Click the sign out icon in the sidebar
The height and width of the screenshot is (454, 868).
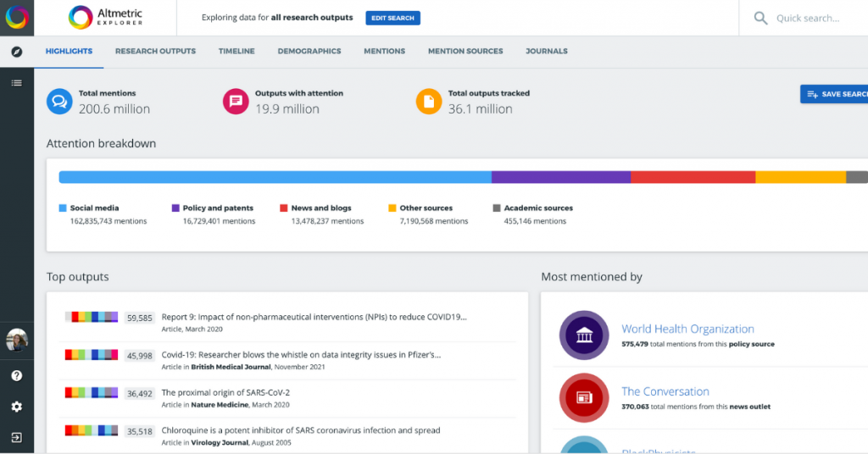pos(17,437)
